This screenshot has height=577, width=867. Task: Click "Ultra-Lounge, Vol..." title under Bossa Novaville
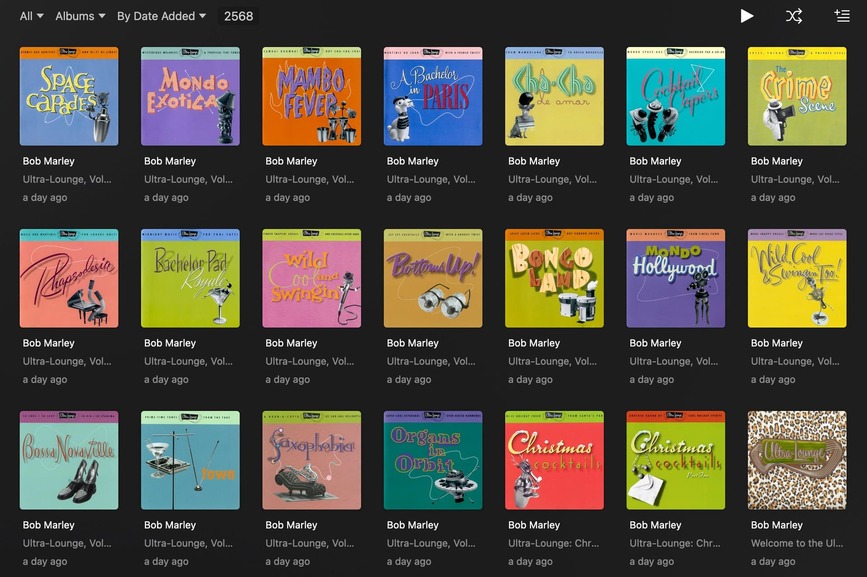pyautogui.click(x=67, y=543)
